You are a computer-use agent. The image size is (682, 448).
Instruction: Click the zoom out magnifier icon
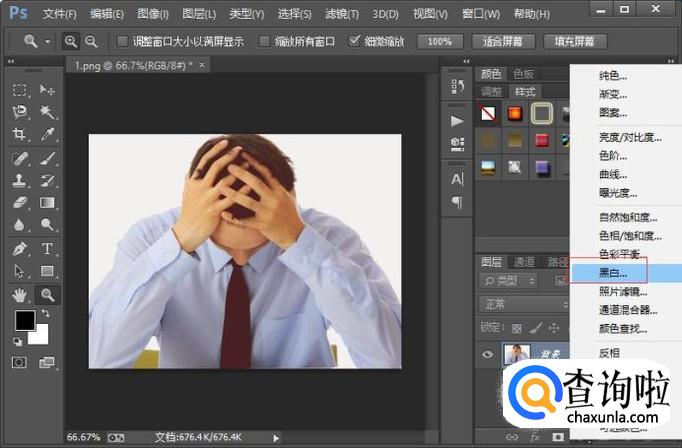[x=92, y=42]
